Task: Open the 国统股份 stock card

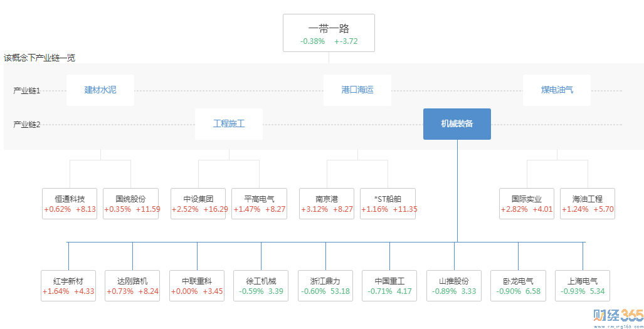Action: click(130, 204)
